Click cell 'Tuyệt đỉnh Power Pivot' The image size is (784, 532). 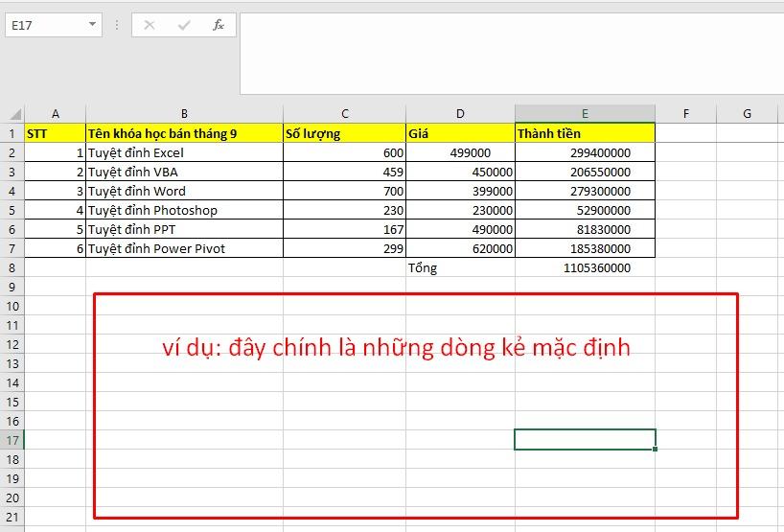[x=185, y=248]
